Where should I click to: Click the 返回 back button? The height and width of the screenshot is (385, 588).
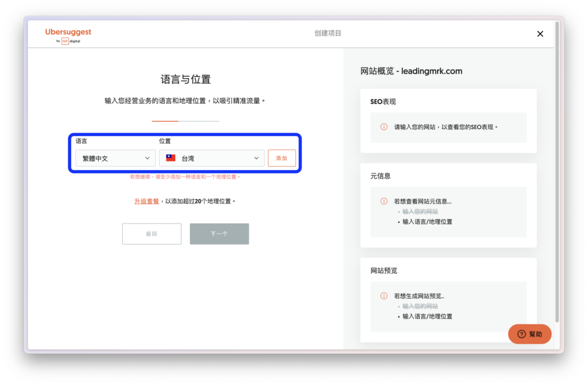152,234
